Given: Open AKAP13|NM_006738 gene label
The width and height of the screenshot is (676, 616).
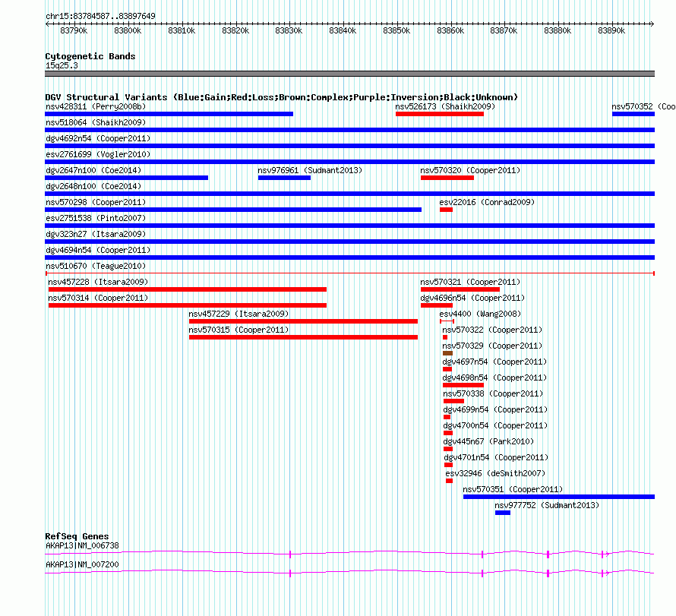Looking at the screenshot, I should [x=82, y=545].
